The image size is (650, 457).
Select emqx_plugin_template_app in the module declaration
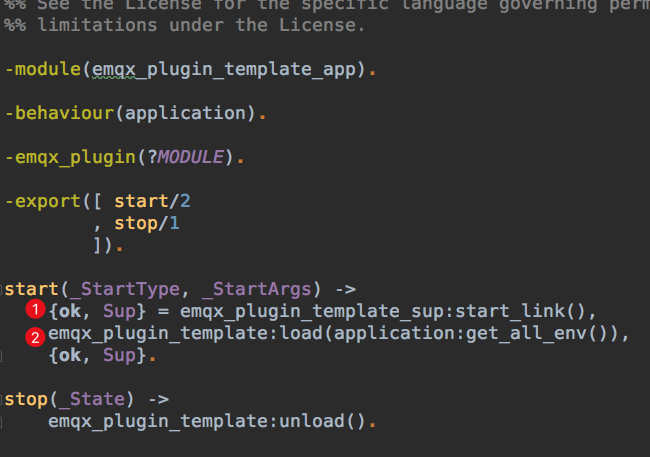(x=224, y=70)
